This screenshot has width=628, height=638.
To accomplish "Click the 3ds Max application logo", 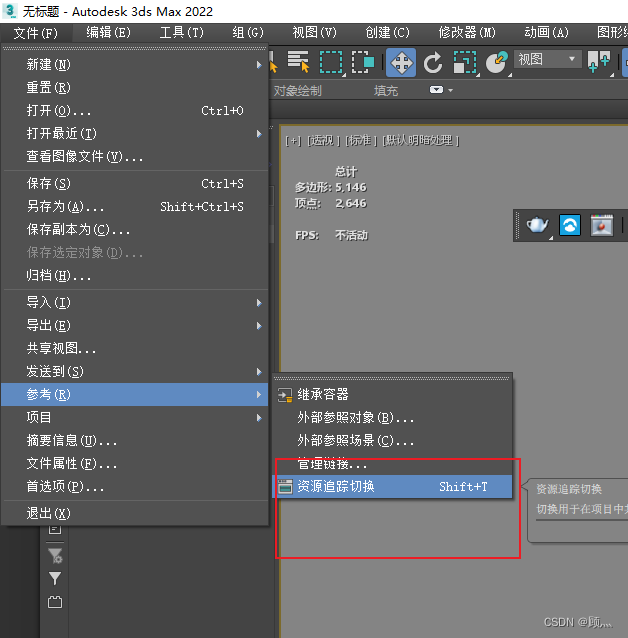I will (10, 11).
